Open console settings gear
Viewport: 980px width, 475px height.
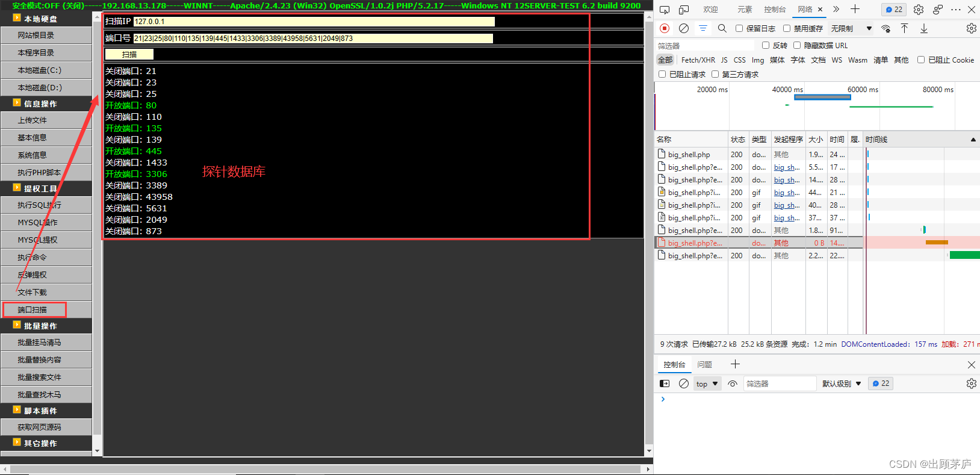click(971, 383)
